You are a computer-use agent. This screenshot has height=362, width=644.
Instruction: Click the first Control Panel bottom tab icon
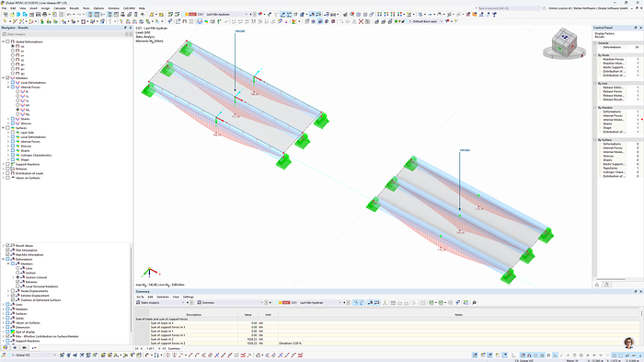pyautogui.click(x=597, y=285)
